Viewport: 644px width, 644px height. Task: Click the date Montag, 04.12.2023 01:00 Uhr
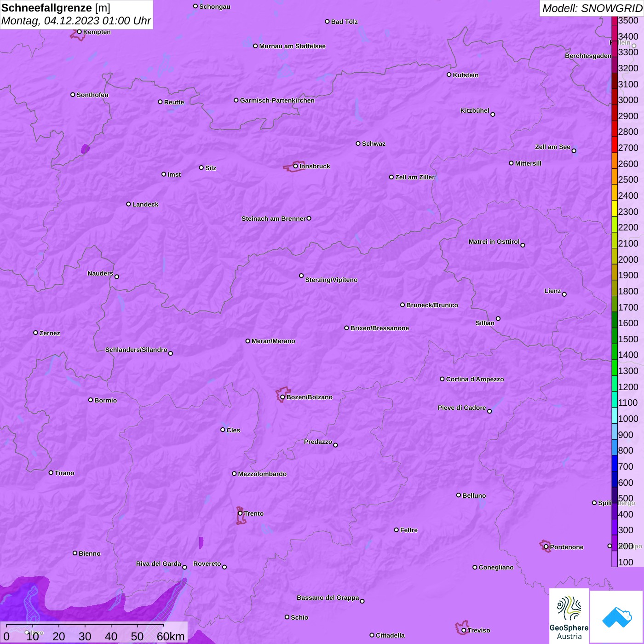(x=76, y=21)
